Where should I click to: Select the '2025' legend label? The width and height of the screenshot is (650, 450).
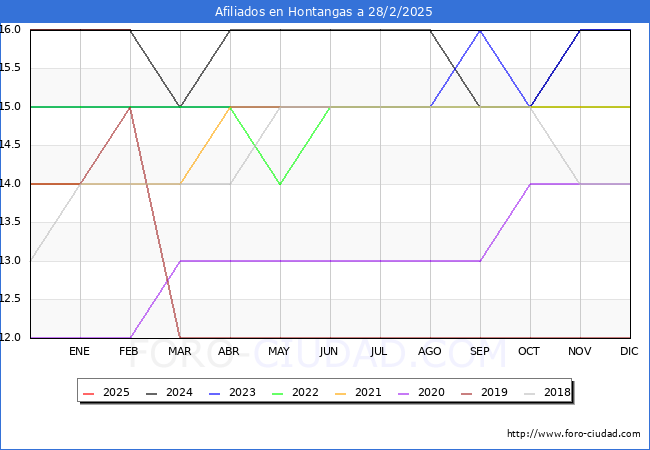pyautogui.click(x=116, y=392)
